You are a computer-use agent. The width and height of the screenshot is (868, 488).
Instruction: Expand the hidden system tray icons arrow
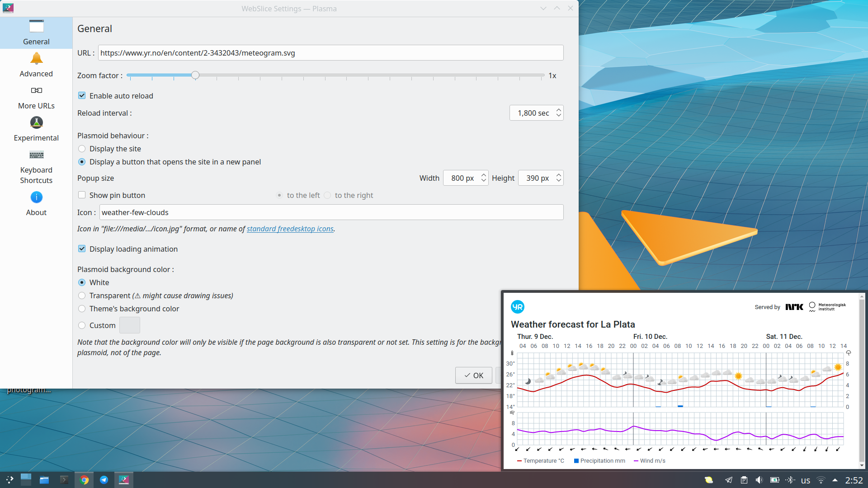click(835, 480)
